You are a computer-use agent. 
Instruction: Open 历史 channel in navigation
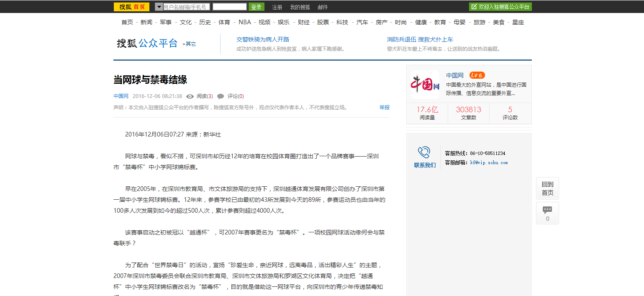click(x=205, y=22)
